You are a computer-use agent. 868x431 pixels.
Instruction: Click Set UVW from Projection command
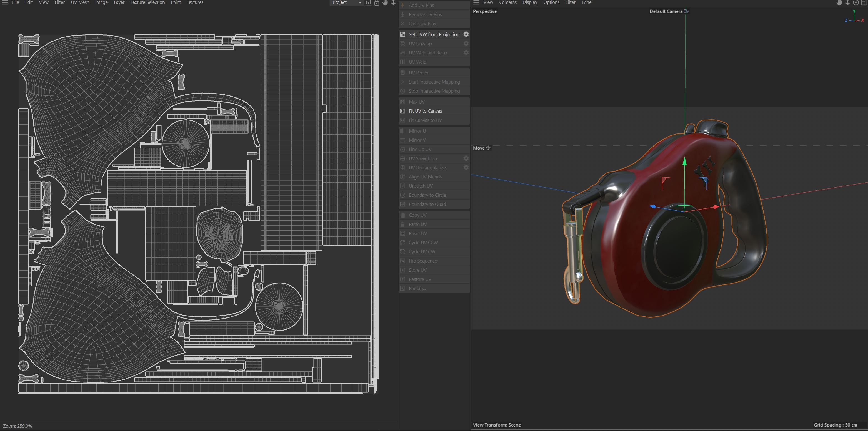(434, 34)
